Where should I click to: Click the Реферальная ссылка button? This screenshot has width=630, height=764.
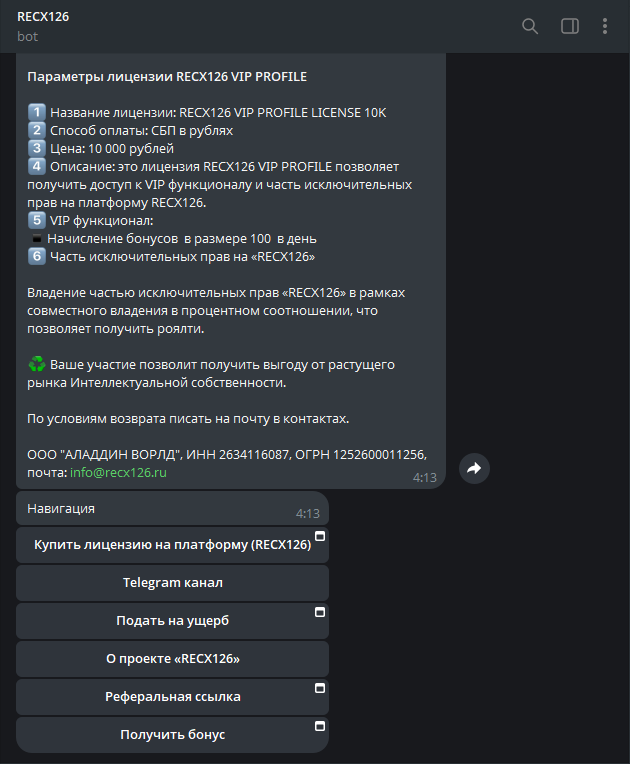click(x=172, y=697)
